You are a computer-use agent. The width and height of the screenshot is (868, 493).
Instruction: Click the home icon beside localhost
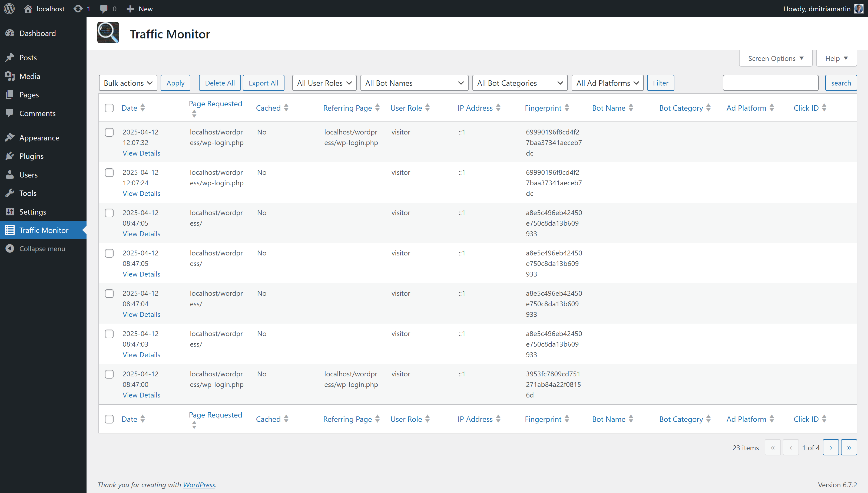tap(28, 9)
